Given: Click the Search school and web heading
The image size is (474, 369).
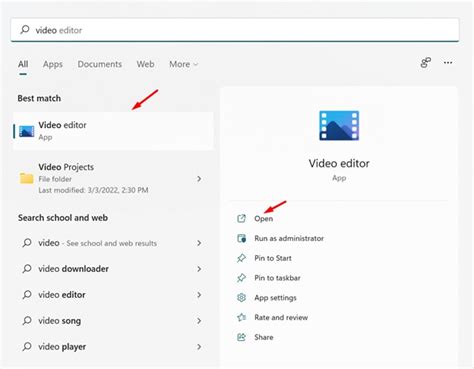Looking at the screenshot, I should click(x=63, y=218).
